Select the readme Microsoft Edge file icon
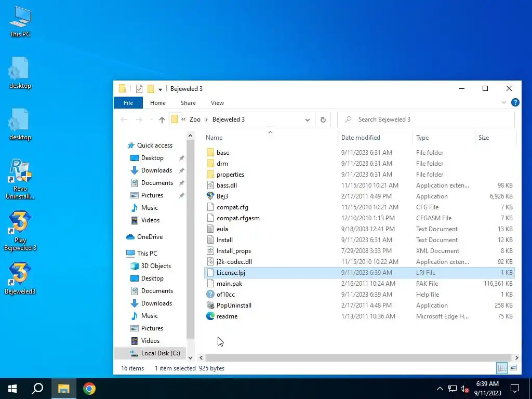Viewport: 532px width, 399px height. coord(210,316)
